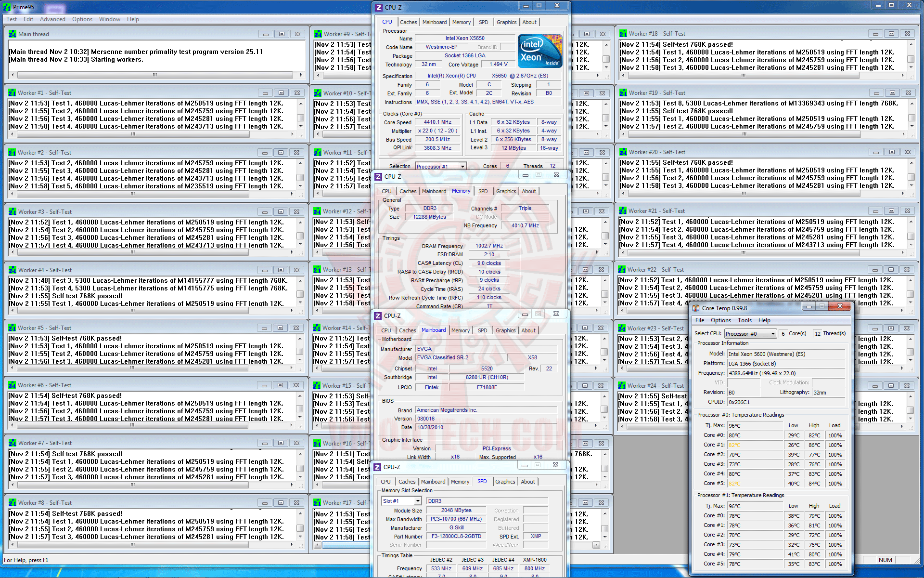Click the Worker #18 window icon

(623, 34)
